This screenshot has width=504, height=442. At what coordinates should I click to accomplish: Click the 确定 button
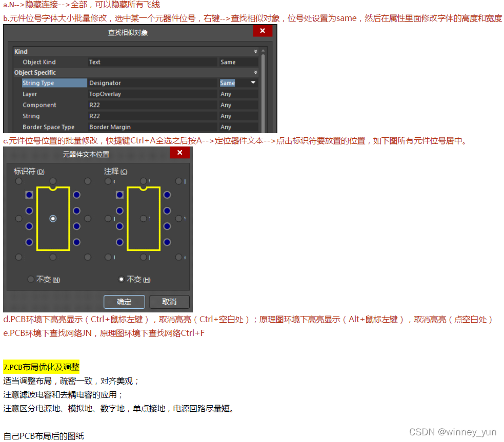124,302
